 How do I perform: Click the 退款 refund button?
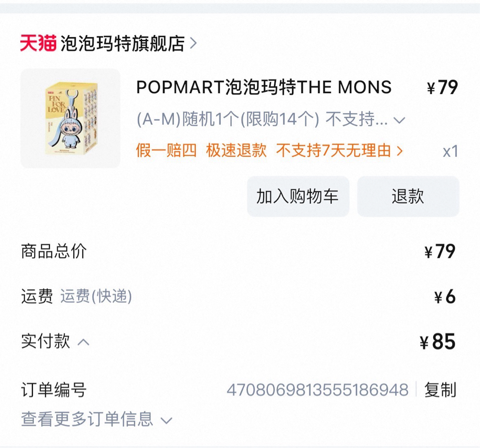[x=408, y=196]
